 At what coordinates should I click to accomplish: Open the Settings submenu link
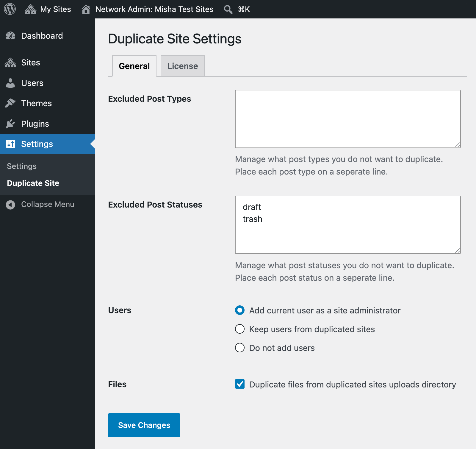click(x=22, y=166)
